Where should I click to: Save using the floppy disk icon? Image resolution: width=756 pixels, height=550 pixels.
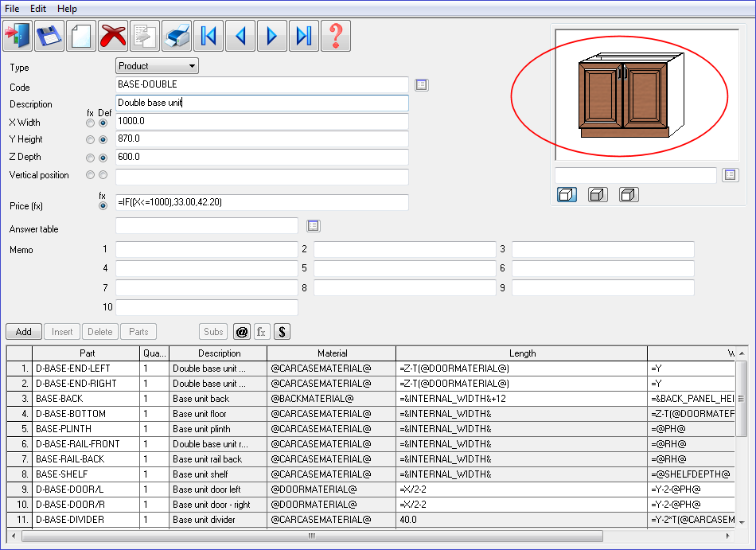click(49, 36)
